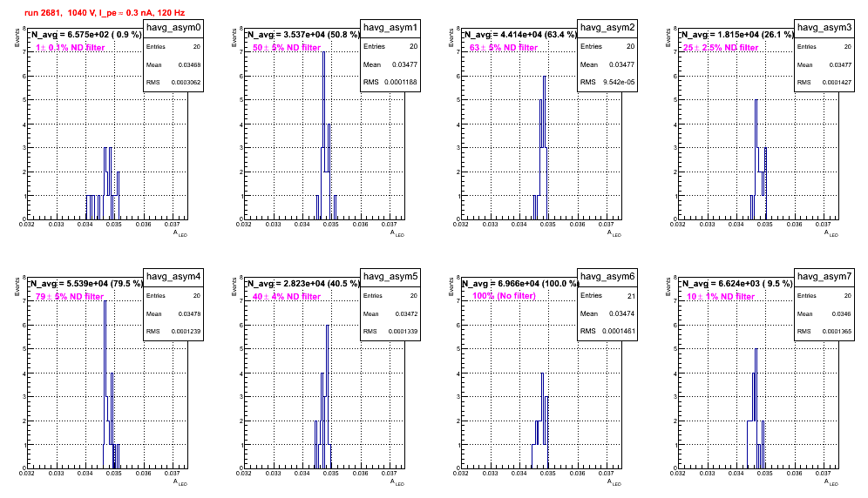Click the A_LED axis title under havg_asym0
The image size is (868, 498).
(180, 233)
